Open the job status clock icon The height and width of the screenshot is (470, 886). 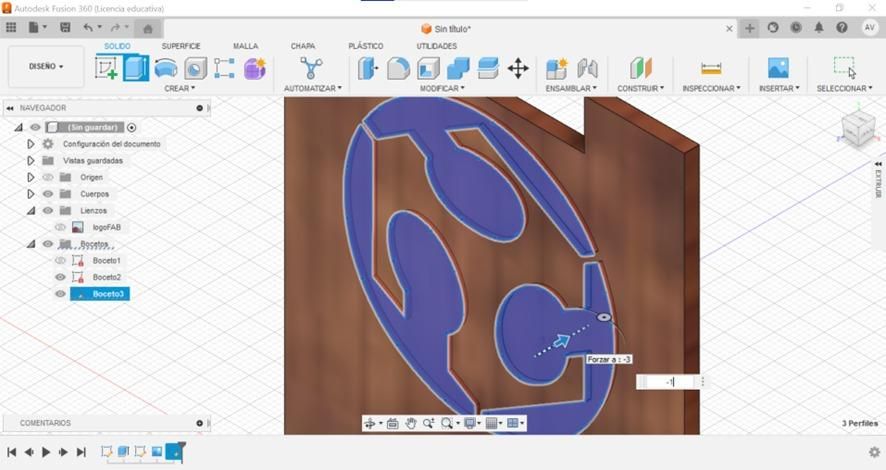[796, 28]
